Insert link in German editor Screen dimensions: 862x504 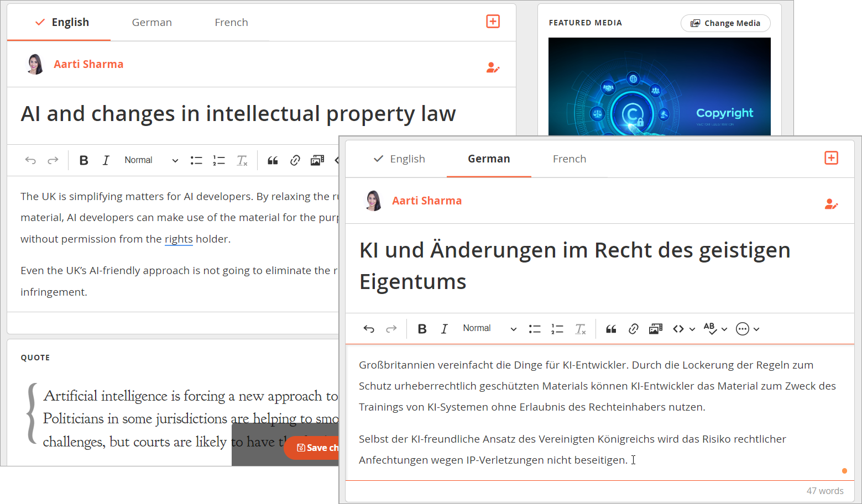click(x=634, y=329)
